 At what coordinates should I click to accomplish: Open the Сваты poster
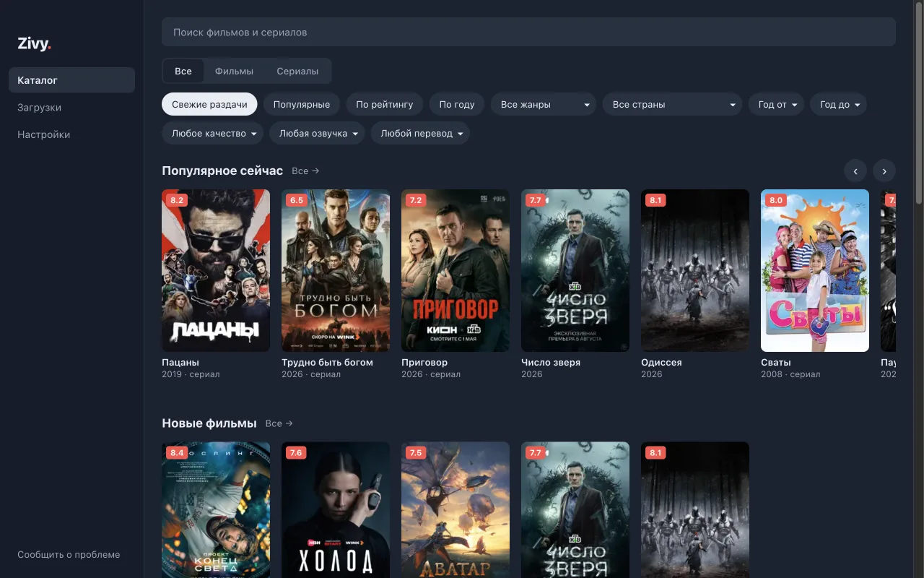tap(815, 270)
